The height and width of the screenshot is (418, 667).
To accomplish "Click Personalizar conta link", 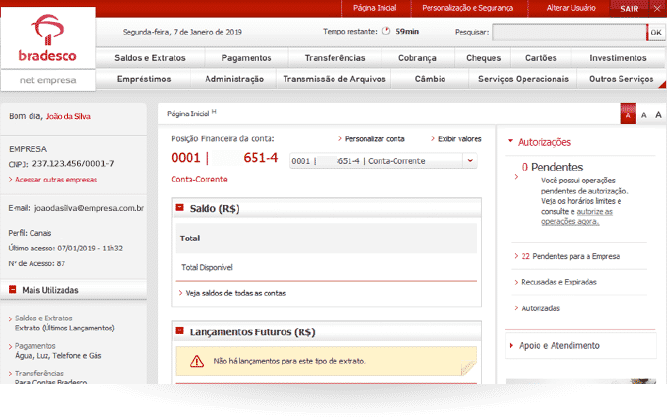I will 374,139.
